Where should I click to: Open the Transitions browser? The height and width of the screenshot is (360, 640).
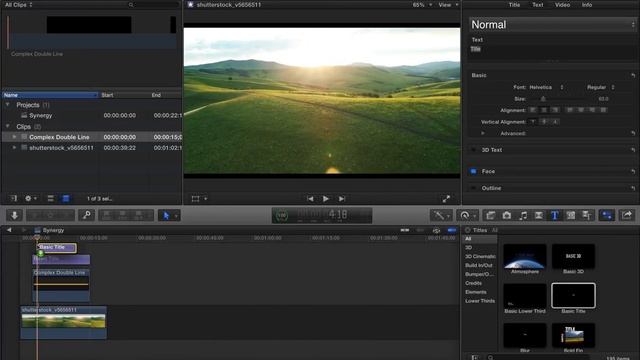pyautogui.click(x=539, y=215)
